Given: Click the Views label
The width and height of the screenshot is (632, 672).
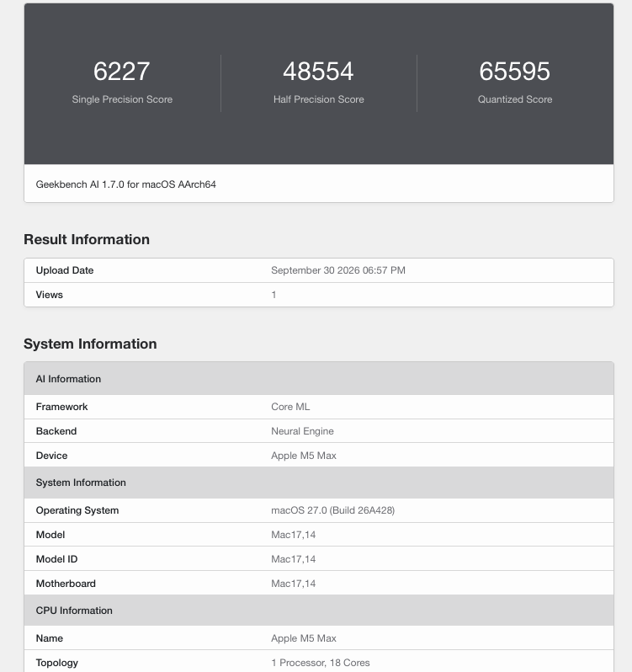Looking at the screenshot, I should point(50,295).
